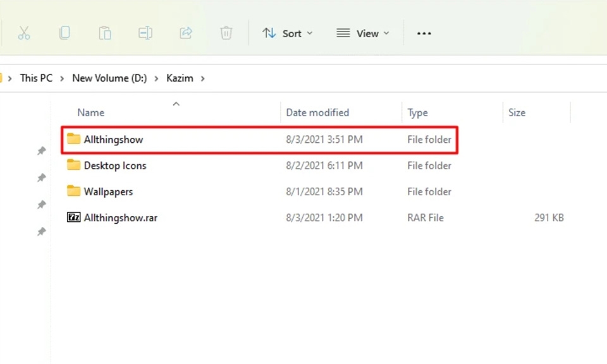Click a pin icon in the sidebar
The image size is (607, 364).
[42, 150]
